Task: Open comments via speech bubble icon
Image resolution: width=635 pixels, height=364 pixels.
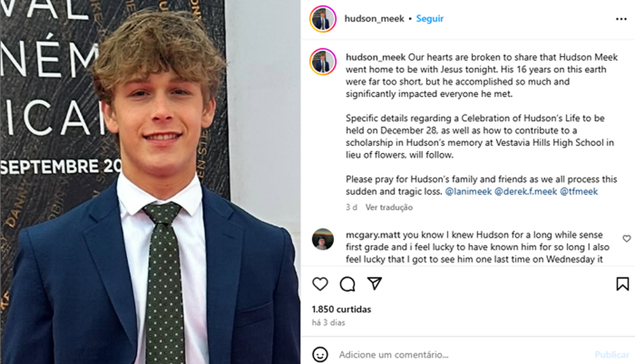Action: click(x=347, y=284)
